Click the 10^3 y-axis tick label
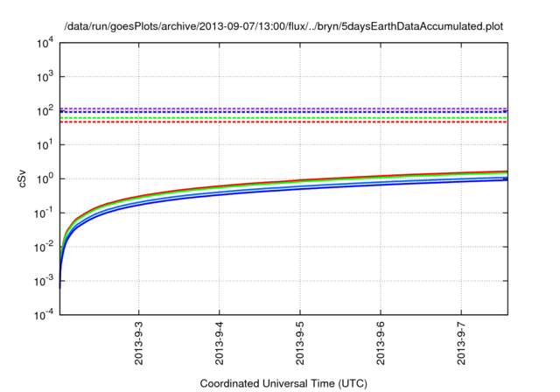This screenshot has height=392, width=560. [x=45, y=76]
